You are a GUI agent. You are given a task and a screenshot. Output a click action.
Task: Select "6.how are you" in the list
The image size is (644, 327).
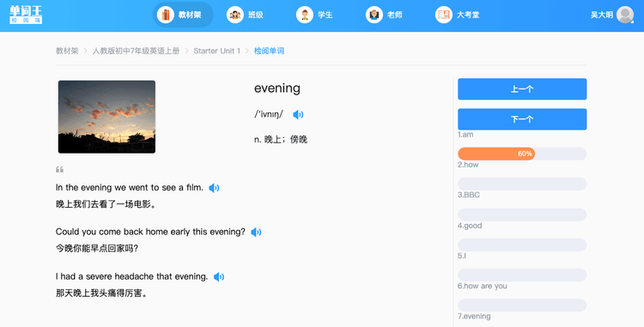(x=483, y=286)
